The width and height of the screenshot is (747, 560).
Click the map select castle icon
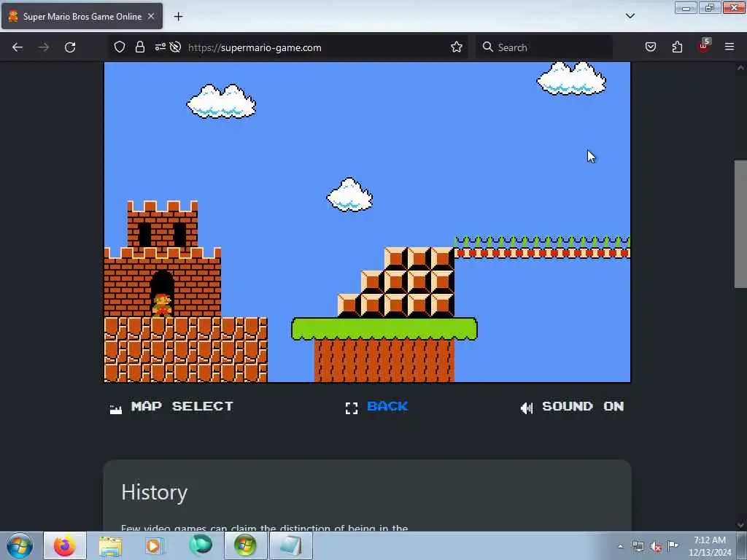pos(116,409)
